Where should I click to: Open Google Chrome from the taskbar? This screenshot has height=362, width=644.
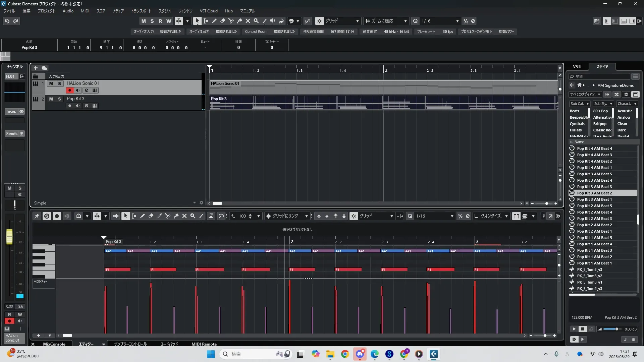[x=345, y=354]
